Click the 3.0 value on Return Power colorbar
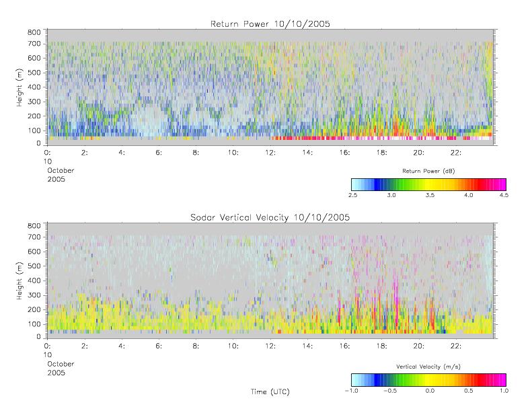The height and width of the screenshot is (411, 532). click(x=391, y=195)
